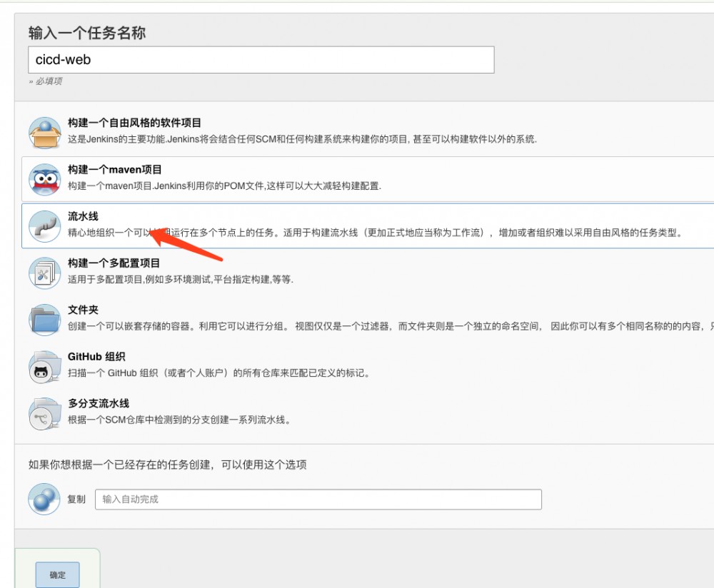Click description 适用于多配置项目
Screen dimensions: 714x588
pos(181,280)
